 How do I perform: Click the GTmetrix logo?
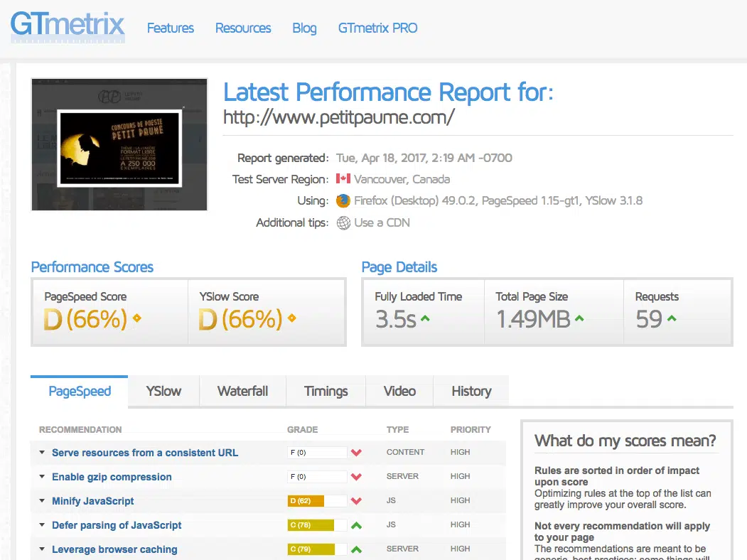pyautogui.click(x=68, y=27)
